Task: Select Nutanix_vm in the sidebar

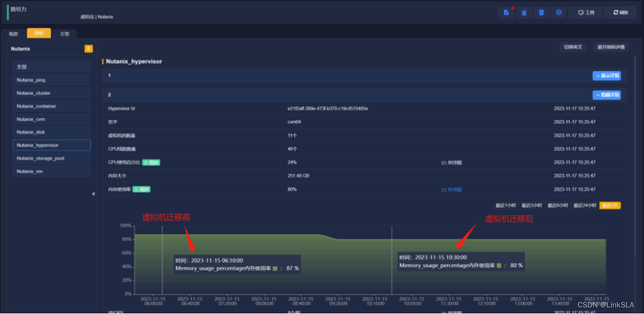Action: (51, 171)
